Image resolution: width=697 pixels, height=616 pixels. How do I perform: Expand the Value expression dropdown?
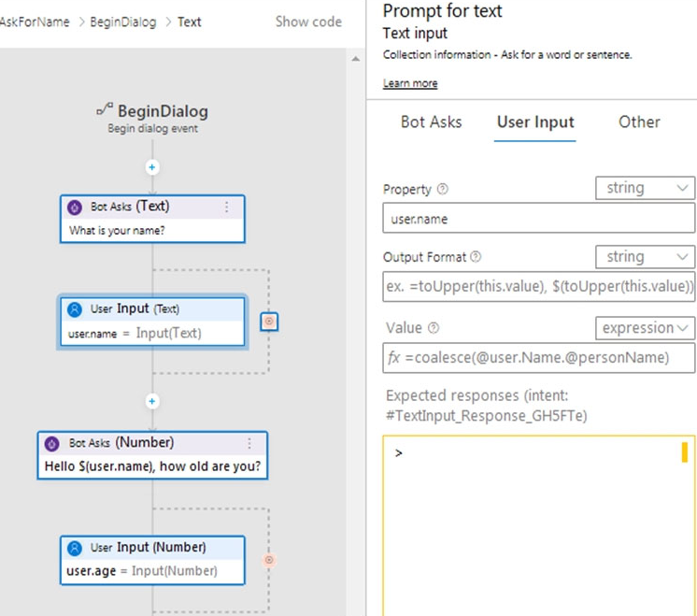(x=645, y=328)
